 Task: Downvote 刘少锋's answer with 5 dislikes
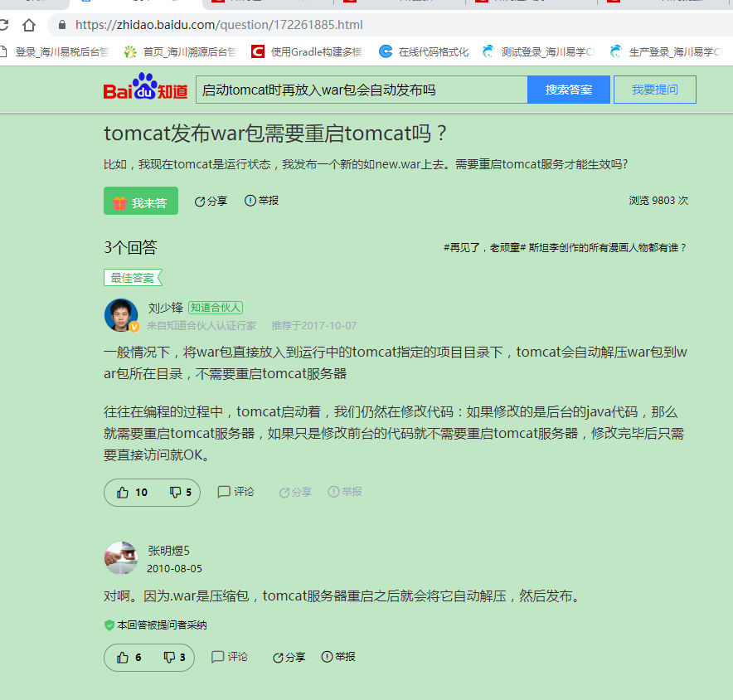click(x=181, y=493)
